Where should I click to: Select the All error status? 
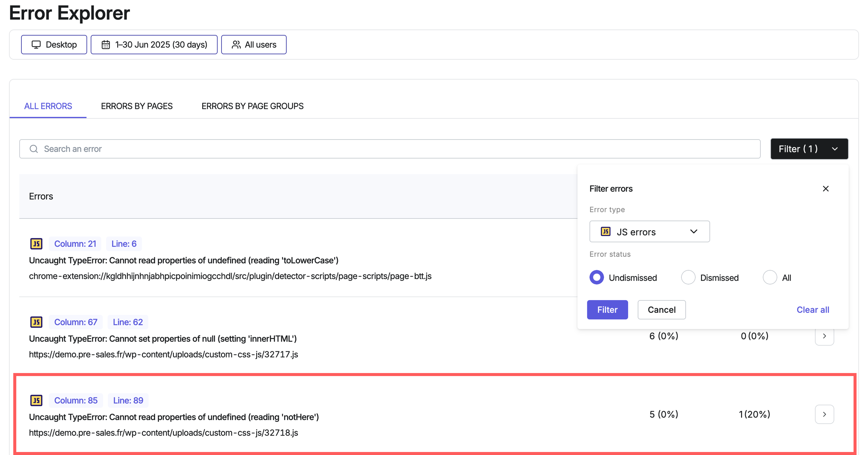click(770, 278)
